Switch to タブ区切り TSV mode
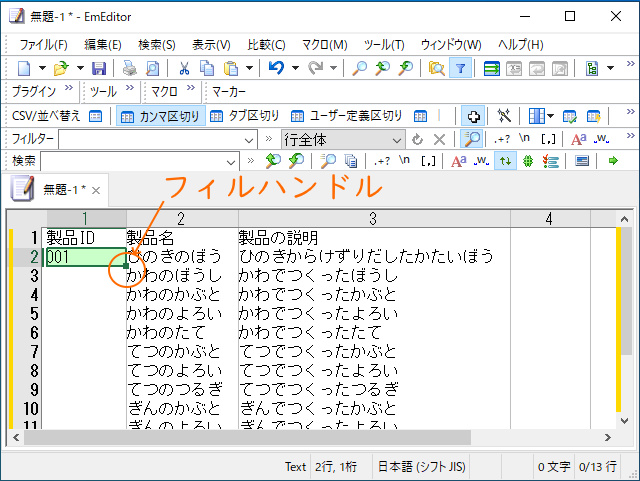Viewport: 640px width, 481px height. pyautogui.click(x=244, y=116)
